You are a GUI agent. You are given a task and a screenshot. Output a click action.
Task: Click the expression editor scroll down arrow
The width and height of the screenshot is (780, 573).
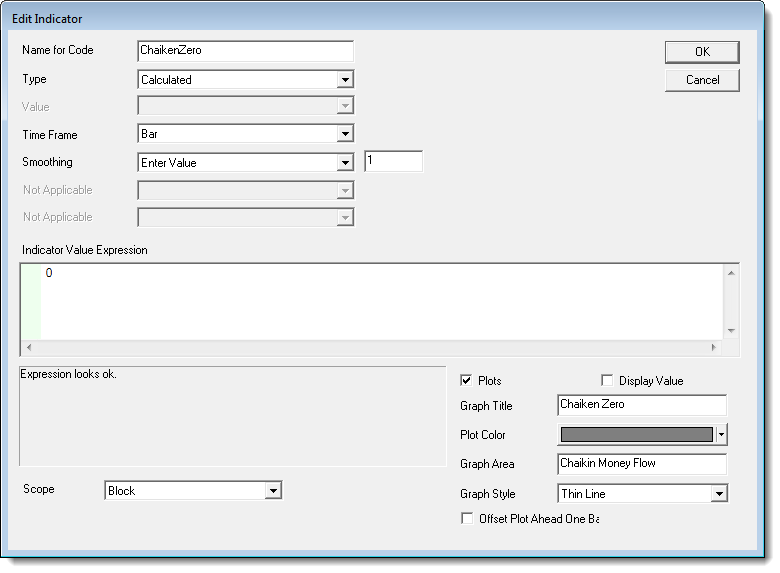731,331
